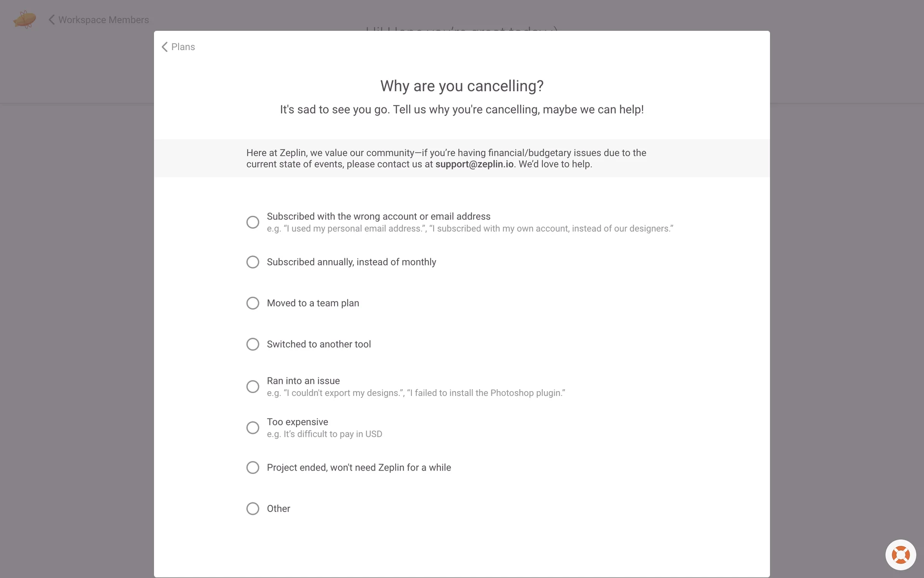The height and width of the screenshot is (578, 924).
Task: Click the chevron next to Workspace Members
Action: (x=51, y=20)
